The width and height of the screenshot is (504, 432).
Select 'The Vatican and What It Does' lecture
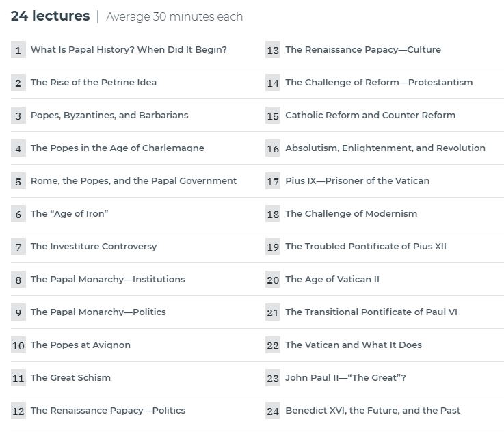[354, 345]
